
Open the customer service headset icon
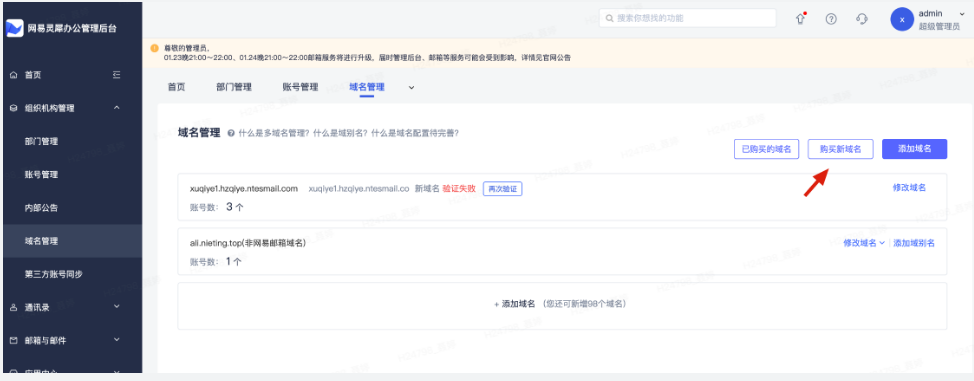[862, 19]
